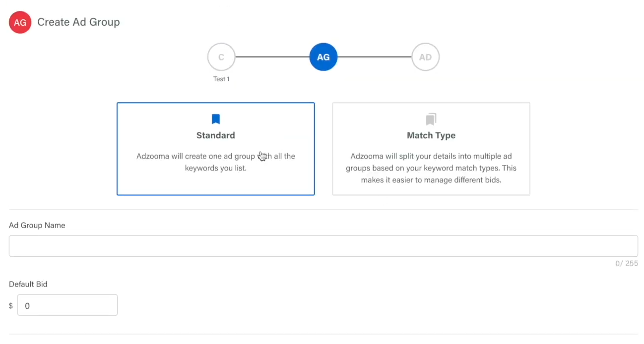
Task: Click the Ad Group Name label
Action: (x=37, y=225)
